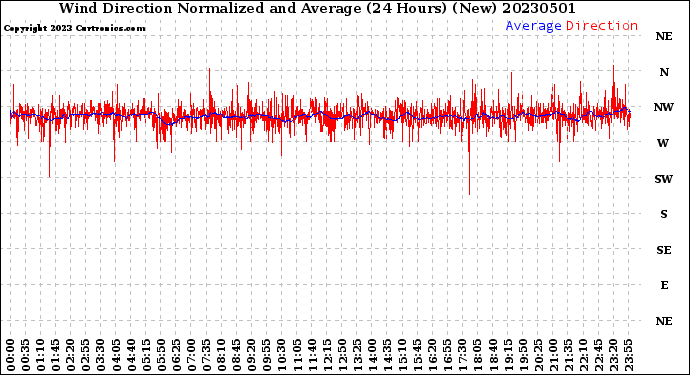Click the 18:40 time axis label
Image resolution: width=690 pixels, height=375 pixels.
[x=493, y=355]
